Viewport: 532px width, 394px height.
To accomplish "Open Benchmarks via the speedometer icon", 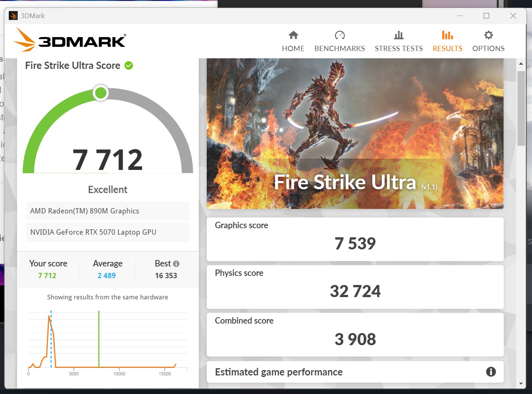I will [x=340, y=35].
